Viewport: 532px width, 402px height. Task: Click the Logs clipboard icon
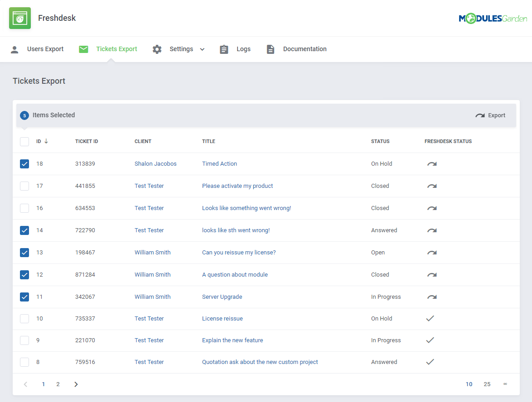coord(224,49)
